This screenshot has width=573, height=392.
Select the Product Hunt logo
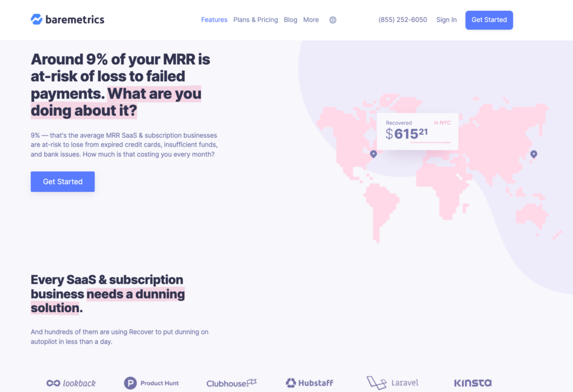pyautogui.click(x=151, y=383)
